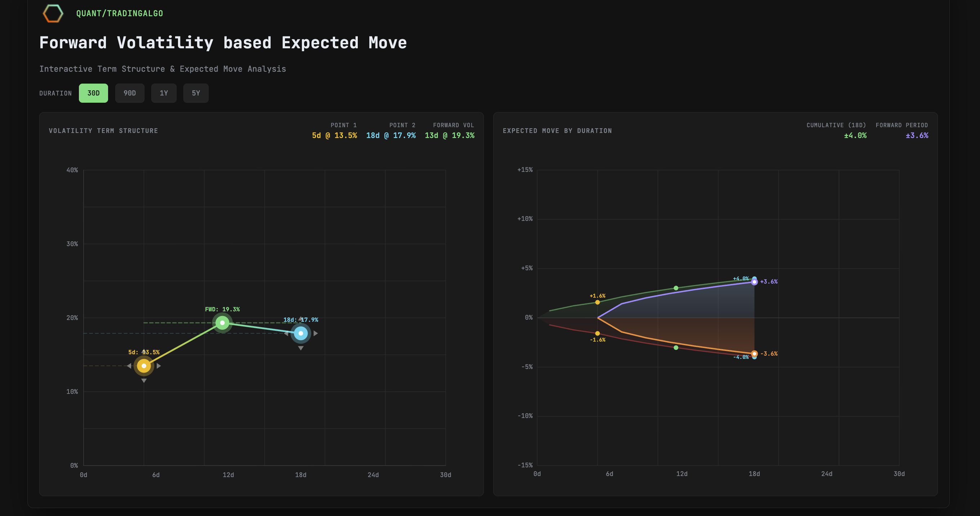
Task: Click right arrow beside yellow 5d point
Action: 159,366
